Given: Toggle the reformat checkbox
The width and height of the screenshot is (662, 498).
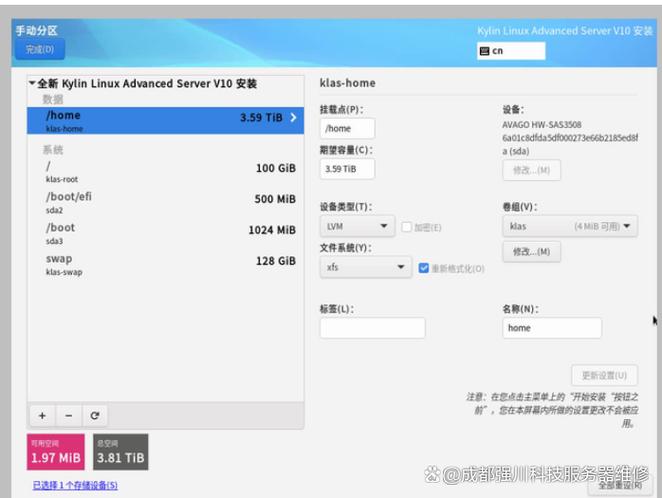Looking at the screenshot, I should click(423, 268).
